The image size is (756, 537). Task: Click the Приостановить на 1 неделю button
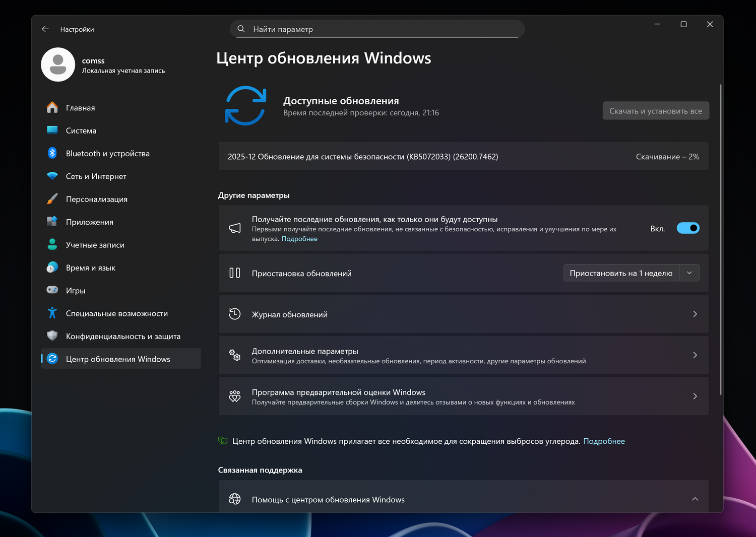pyautogui.click(x=621, y=273)
